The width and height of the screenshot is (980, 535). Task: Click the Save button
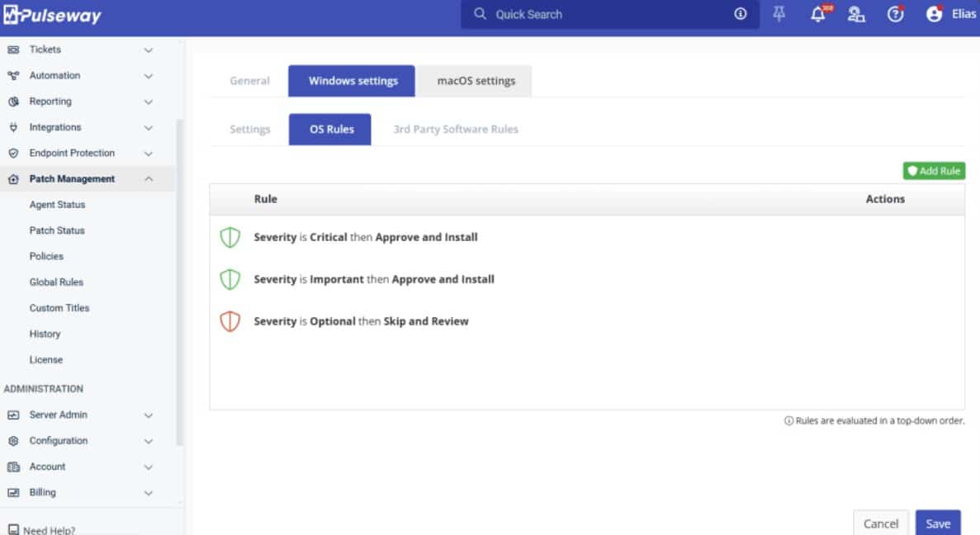(938, 523)
